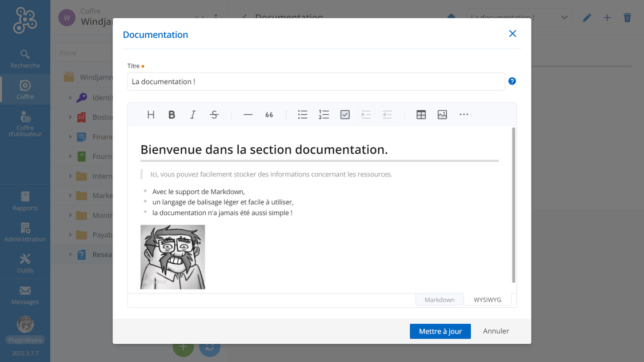
Task: Insert a table in the editor
Action: pyautogui.click(x=421, y=115)
